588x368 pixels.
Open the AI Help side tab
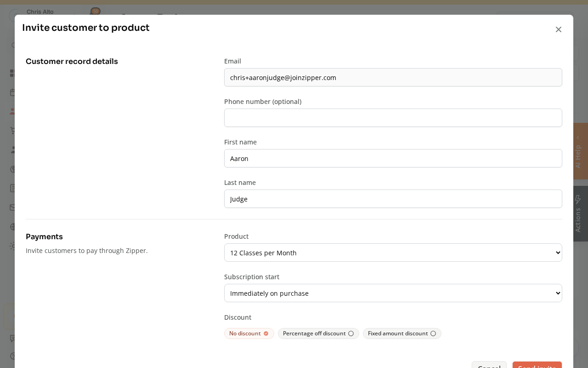point(581,151)
